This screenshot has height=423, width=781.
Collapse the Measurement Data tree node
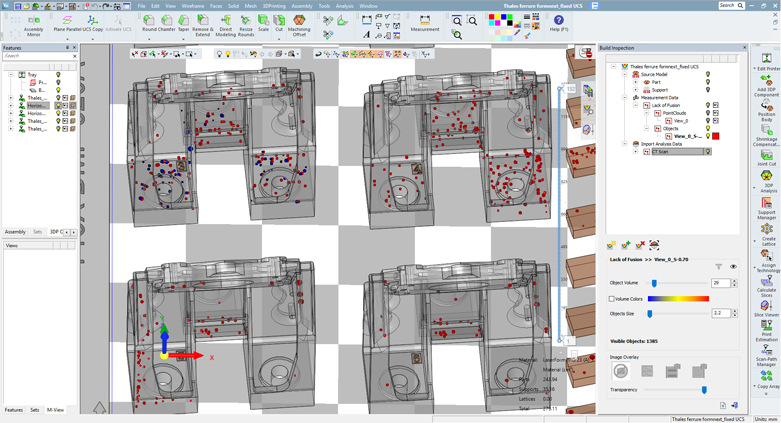pos(625,98)
